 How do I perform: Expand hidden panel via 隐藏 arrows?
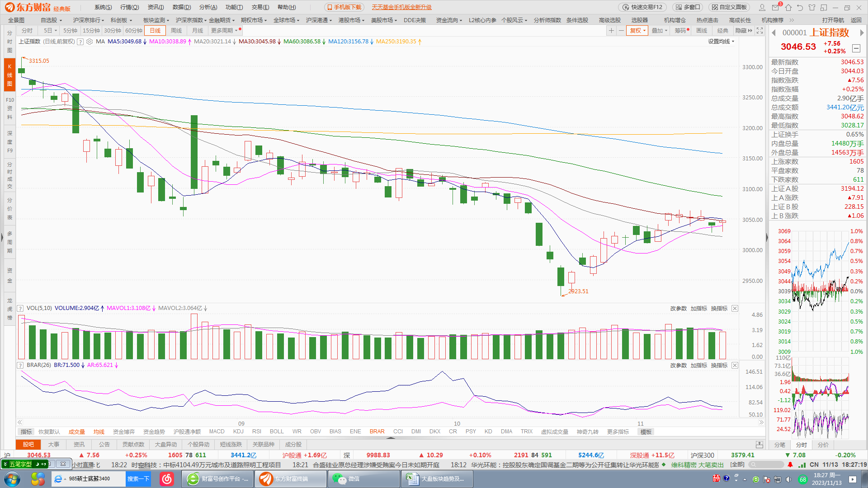click(744, 31)
